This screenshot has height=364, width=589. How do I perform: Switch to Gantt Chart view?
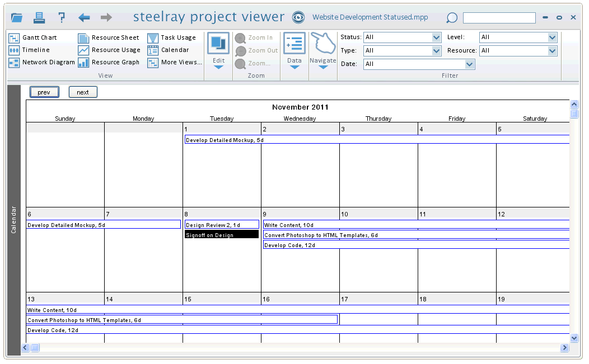coord(33,37)
